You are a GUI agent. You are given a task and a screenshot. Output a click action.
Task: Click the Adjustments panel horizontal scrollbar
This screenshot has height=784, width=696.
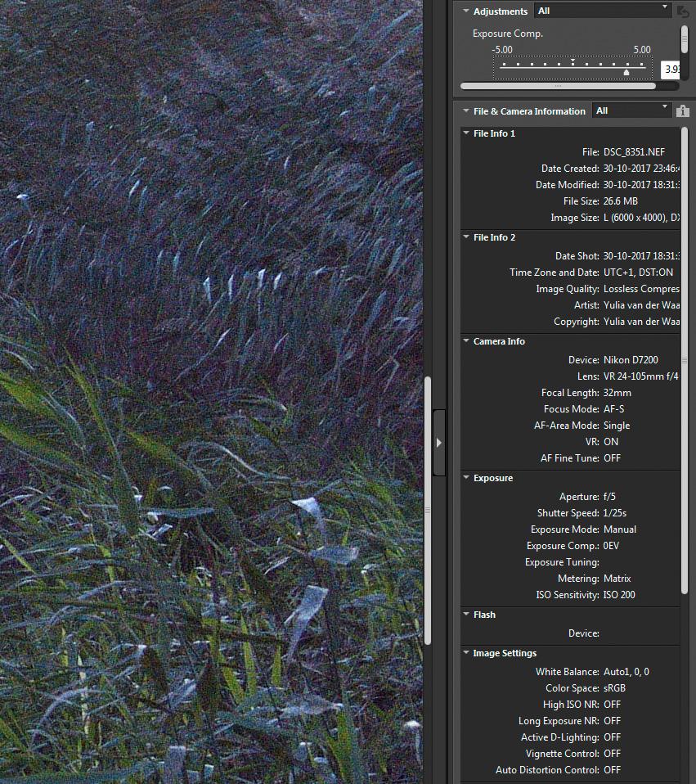[x=558, y=86]
